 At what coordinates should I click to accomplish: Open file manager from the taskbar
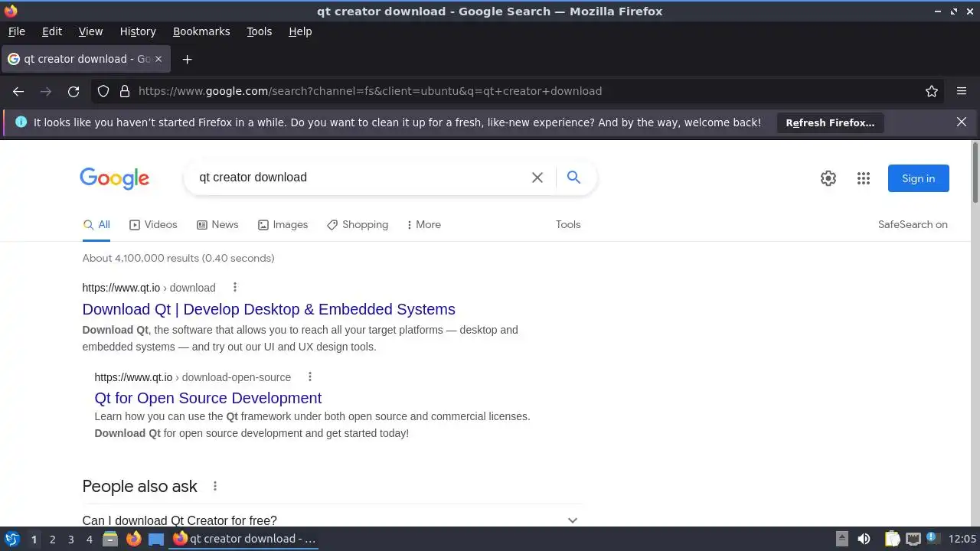coord(110,539)
